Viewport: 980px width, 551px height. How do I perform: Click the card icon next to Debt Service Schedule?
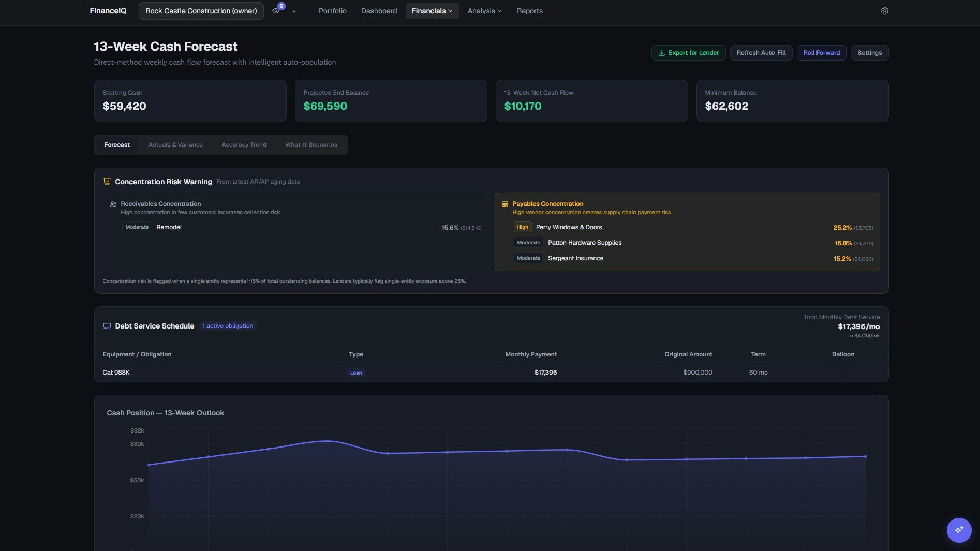point(107,326)
